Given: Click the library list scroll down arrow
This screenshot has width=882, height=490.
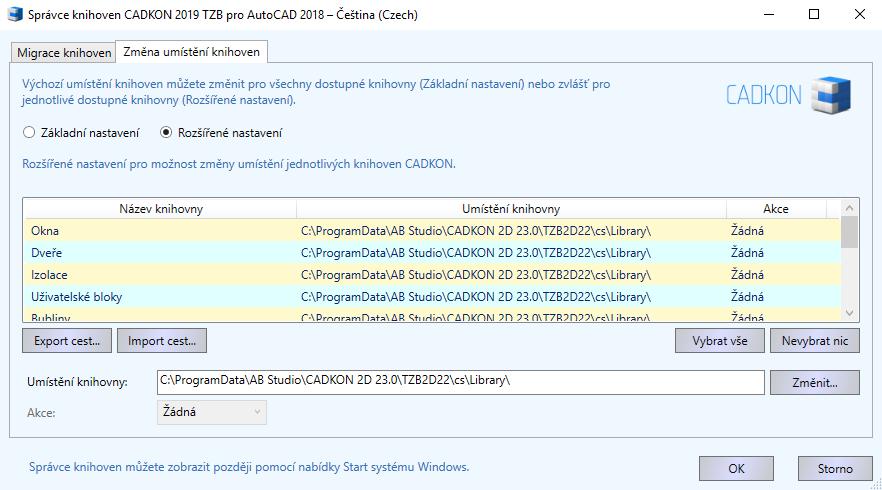Looking at the screenshot, I should [x=849, y=313].
